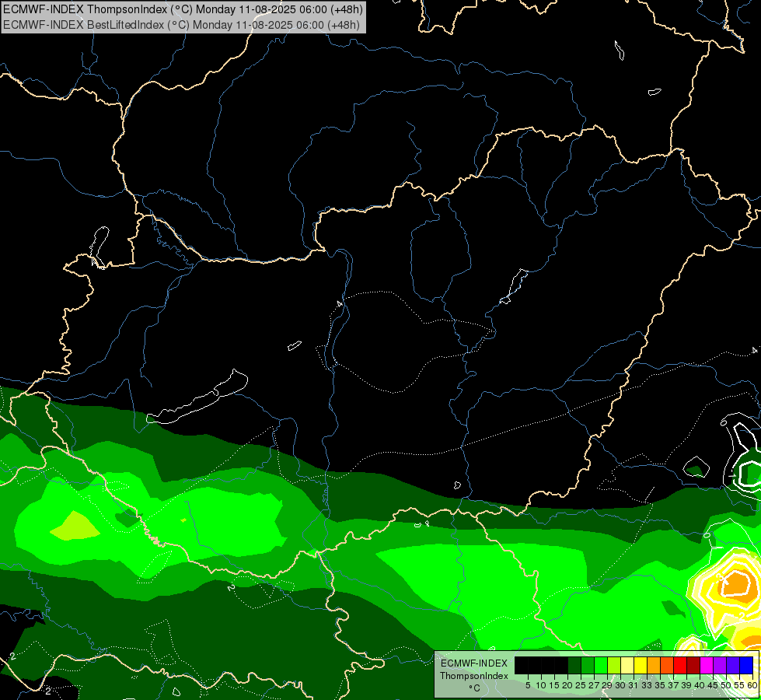Viewport: 761px width, 700px height.
Task: Select the dark red 39-40 legend swatch
Action: click(693, 665)
